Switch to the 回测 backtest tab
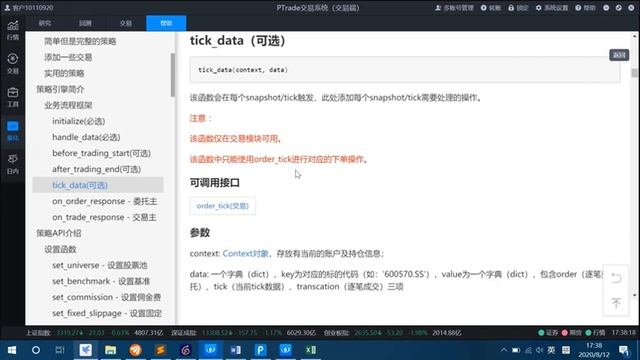 [x=85, y=23]
